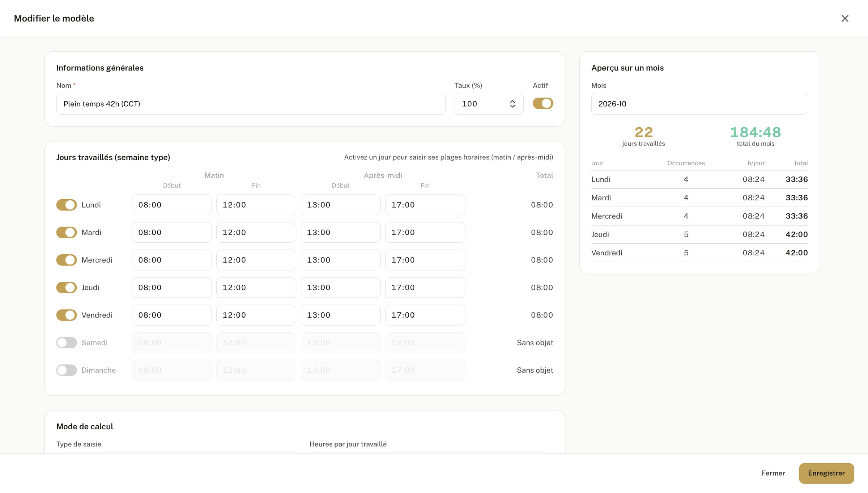The width and height of the screenshot is (868, 493).
Task: Click the Occurrences column header
Action: click(686, 163)
